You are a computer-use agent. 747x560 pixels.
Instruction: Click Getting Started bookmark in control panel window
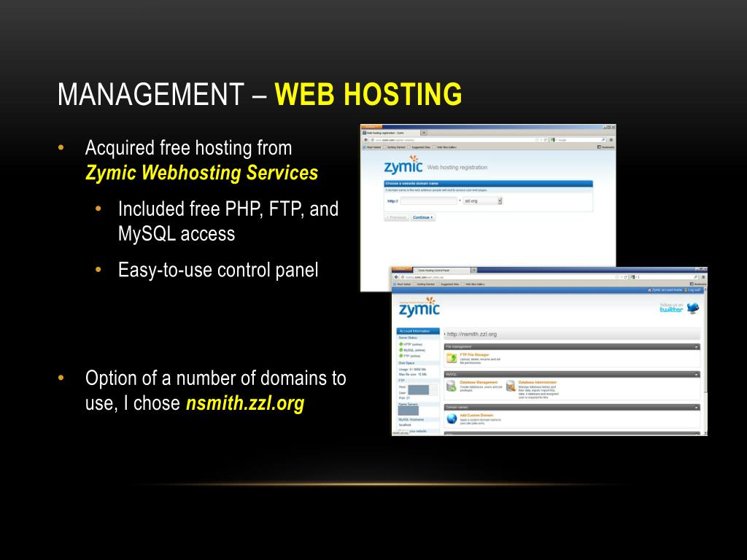(425, 284)
